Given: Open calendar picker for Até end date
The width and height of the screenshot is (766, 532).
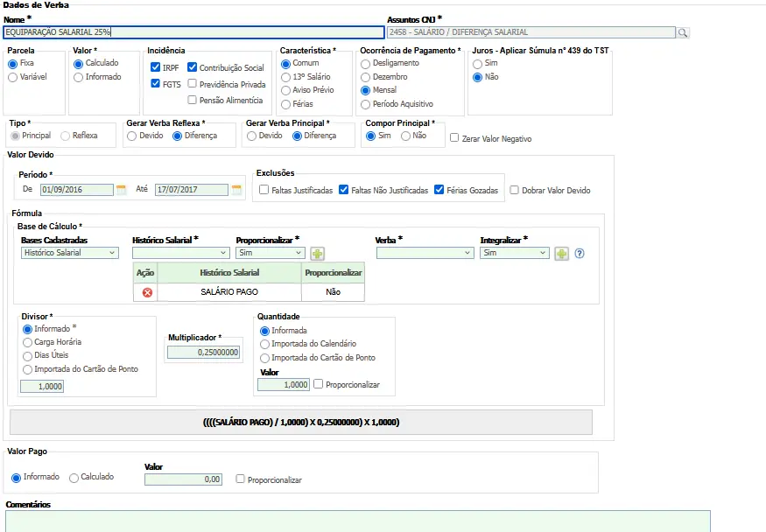Looking at the screenshot, I should click(236, 190).
